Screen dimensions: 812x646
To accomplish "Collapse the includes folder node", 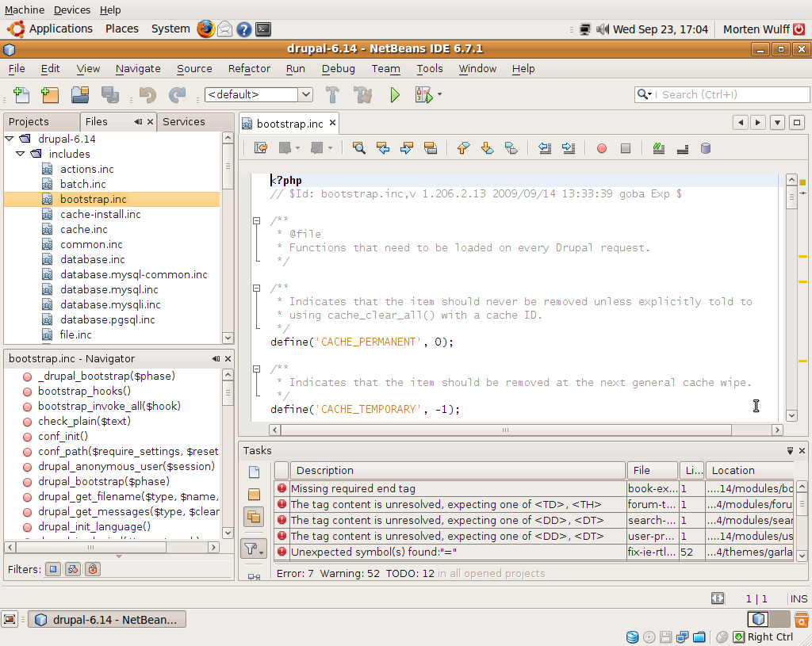I will (20, 154).
